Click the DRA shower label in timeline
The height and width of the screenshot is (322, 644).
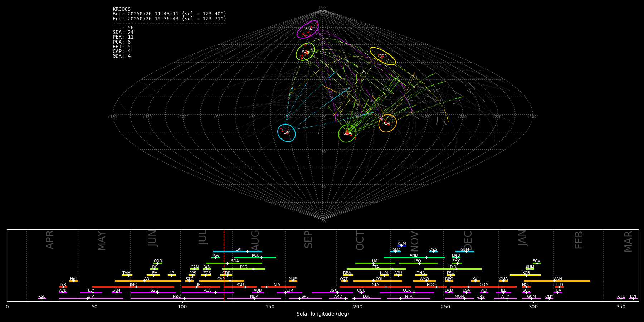click(347, 273)
